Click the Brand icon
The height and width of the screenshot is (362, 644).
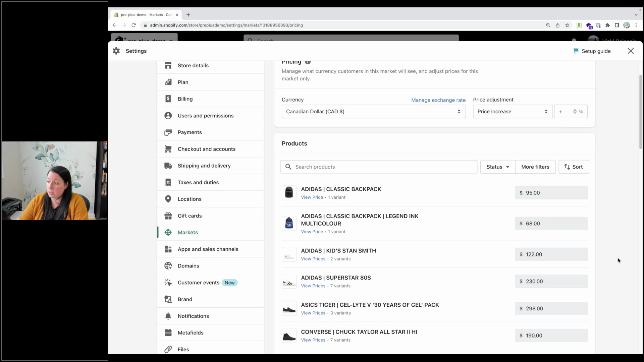pos(168,299)
